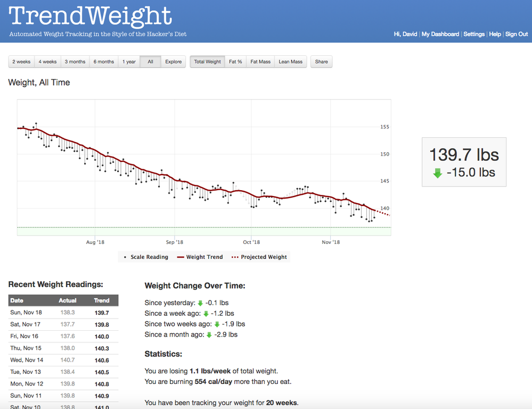Open the Help link
This screenshot has width=532, height=409.
495,34
